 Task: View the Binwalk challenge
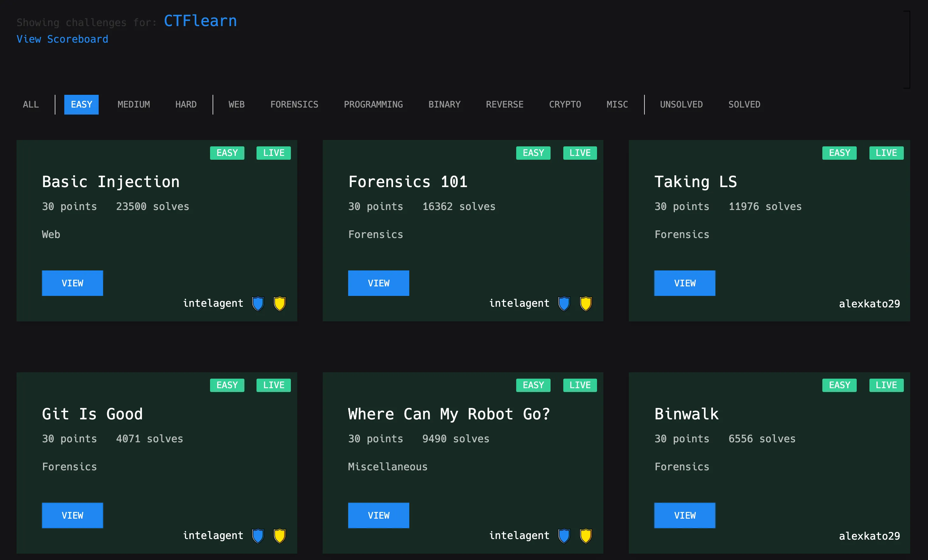pos(684,515)
